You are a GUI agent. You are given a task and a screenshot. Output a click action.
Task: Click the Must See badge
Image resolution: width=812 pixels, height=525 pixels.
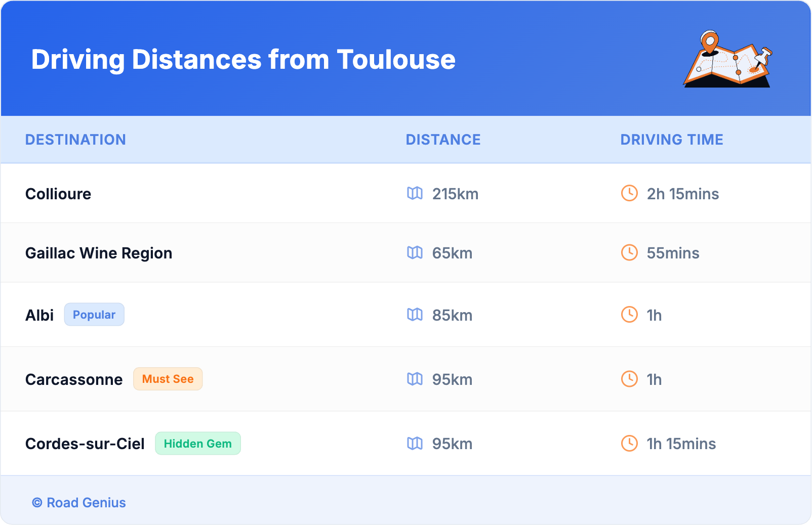tap(168, 379)
